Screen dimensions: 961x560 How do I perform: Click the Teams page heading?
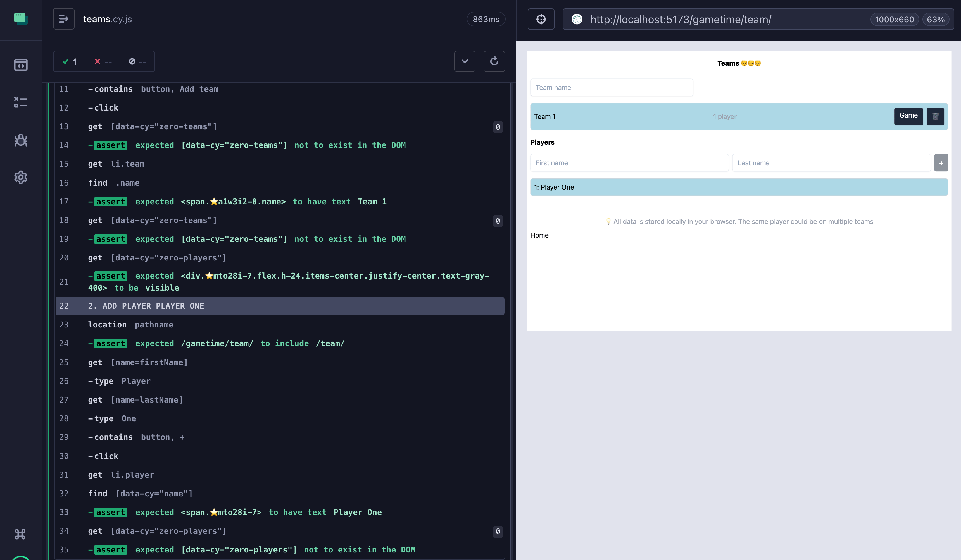click(739, 63)
